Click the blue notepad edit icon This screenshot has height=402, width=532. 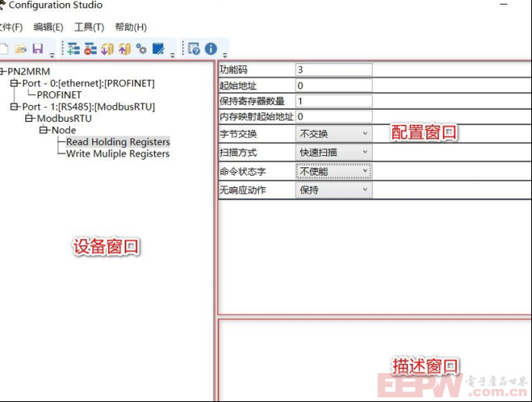[x=158, y=49]
